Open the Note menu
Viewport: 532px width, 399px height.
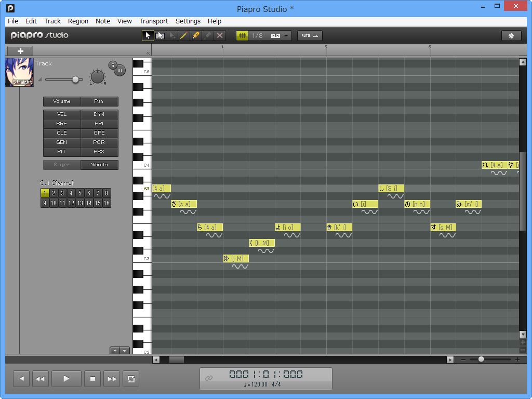(103, 21)
